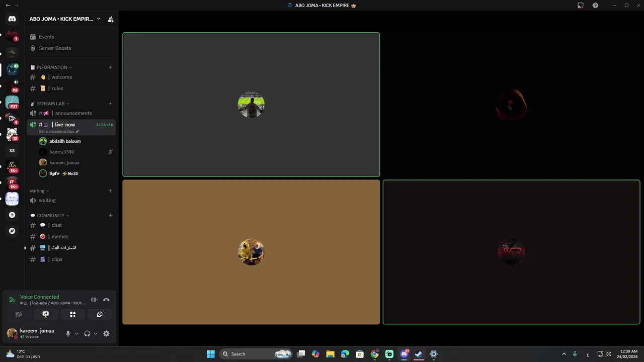Start an Activity with shapes icon
This screenshot has height=362, width=644.
pos(72,314)
